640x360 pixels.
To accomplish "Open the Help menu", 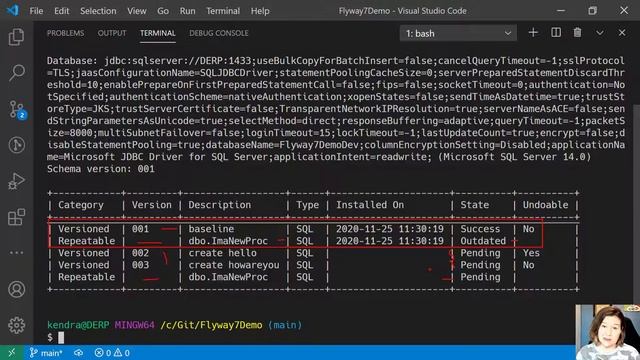I will coord(260,11).
